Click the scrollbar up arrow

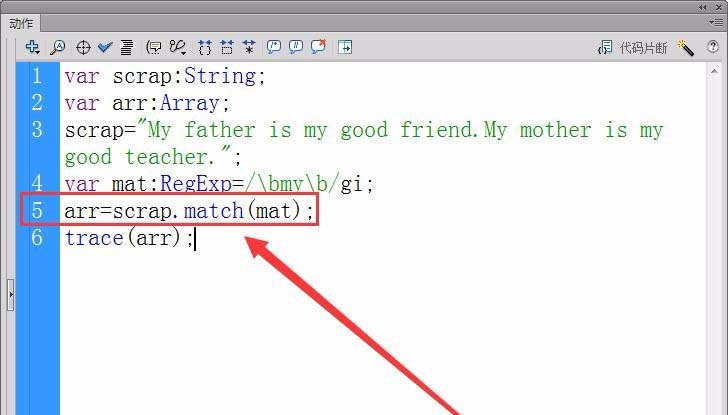pos(714,71)
